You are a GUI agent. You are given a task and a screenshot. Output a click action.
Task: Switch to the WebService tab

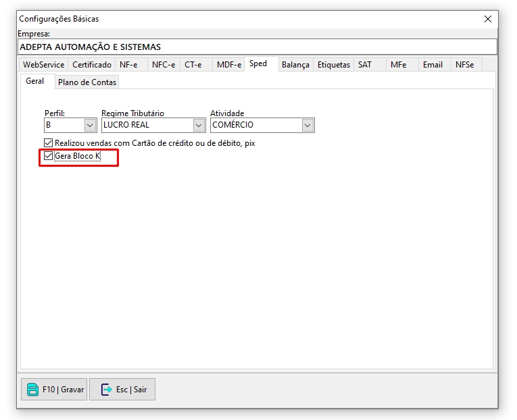pyautogui.click(x=44, y=65)
